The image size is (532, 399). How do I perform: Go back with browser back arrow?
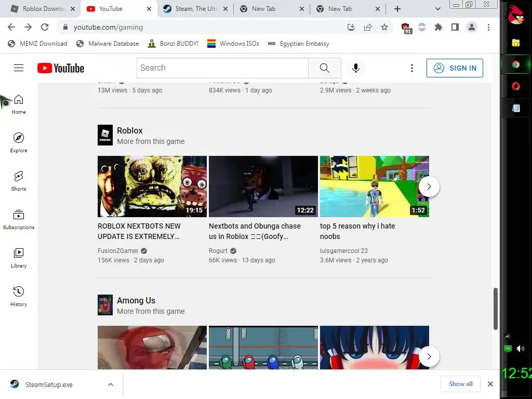coord(11,27)
